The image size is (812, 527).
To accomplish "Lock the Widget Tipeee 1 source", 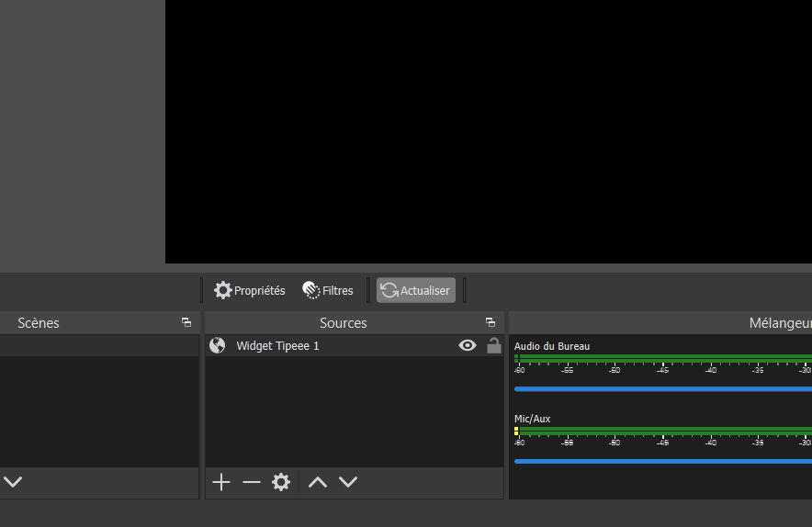I will coord(493,346).
